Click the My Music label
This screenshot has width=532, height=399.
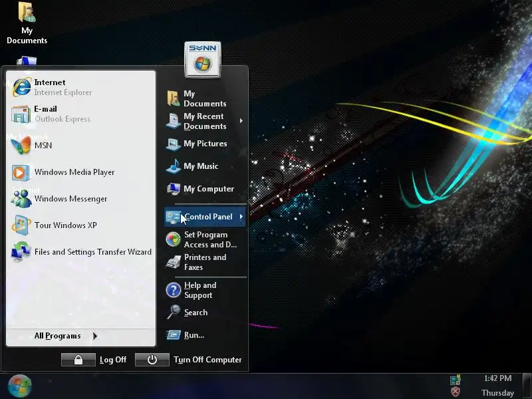coord(201,166)
